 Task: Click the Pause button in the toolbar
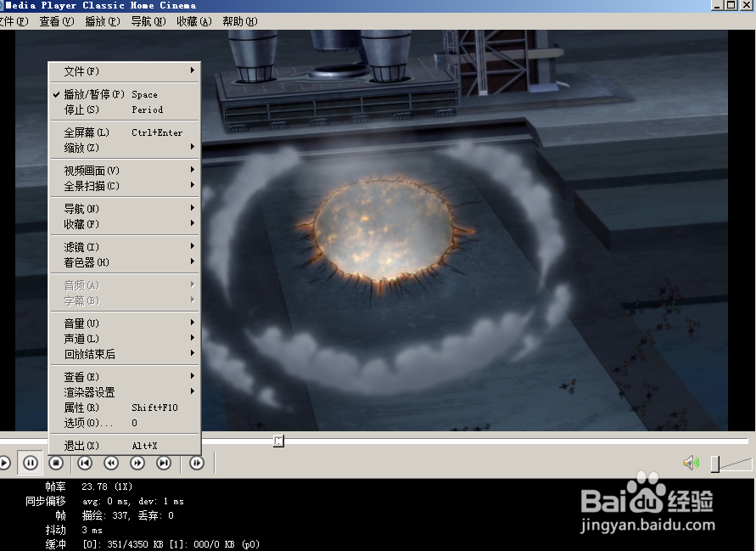(x=31, y=464)
